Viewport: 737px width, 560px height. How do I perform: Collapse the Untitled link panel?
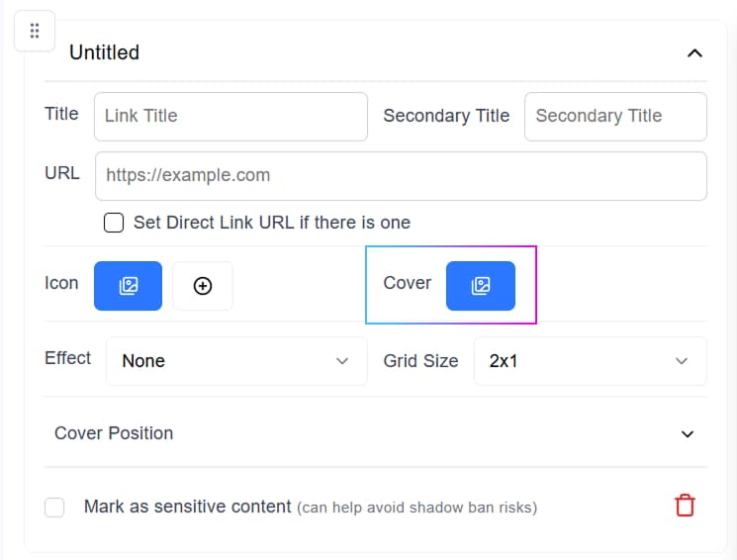[694, 53]
